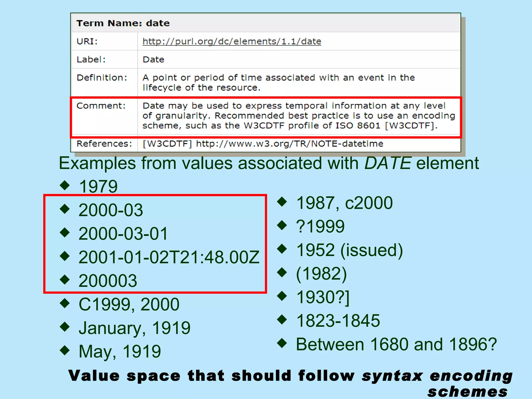Viewport: 532px width, 399px height.
Task: Select the '2000-03-01' example value
Action: click(x=123, y=234)
